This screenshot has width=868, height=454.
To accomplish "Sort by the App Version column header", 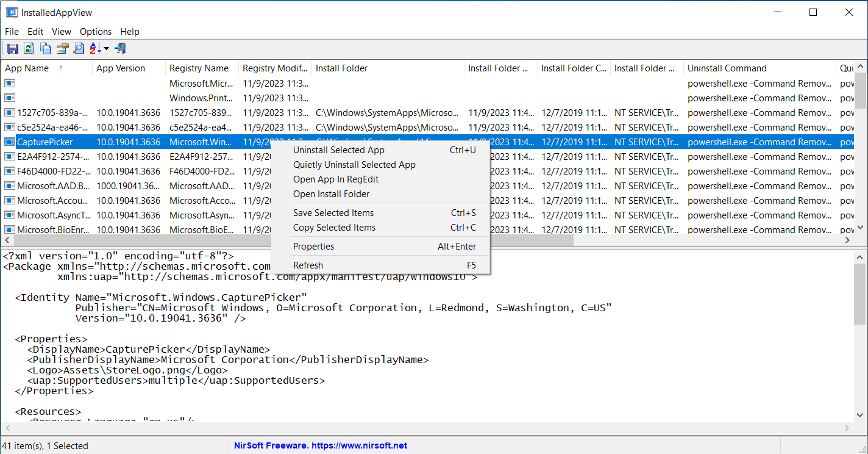I will [129, 68].
